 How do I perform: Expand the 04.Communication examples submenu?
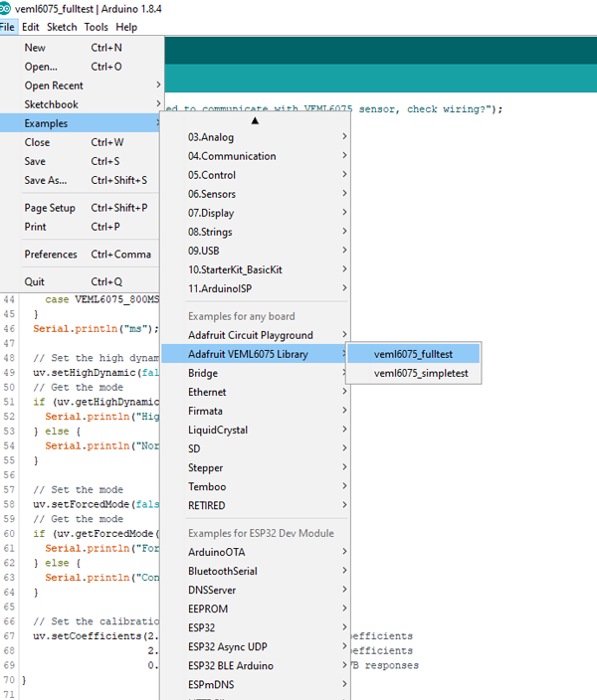(255, 156)
